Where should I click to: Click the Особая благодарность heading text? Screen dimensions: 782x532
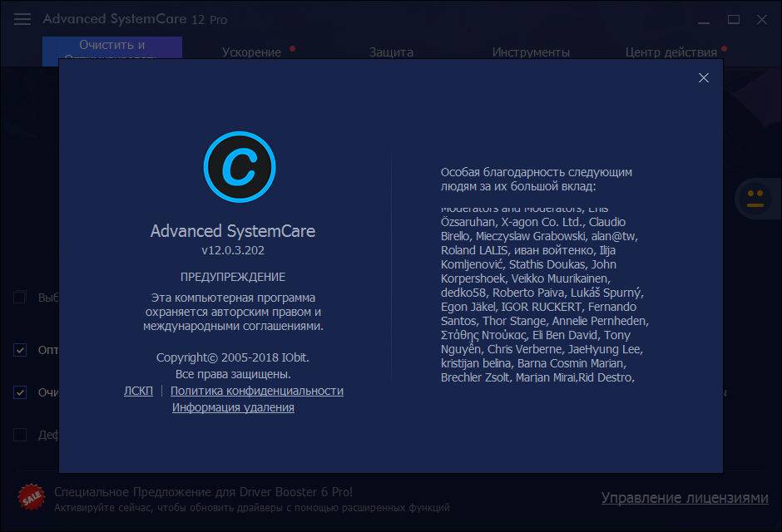point(536,180)
